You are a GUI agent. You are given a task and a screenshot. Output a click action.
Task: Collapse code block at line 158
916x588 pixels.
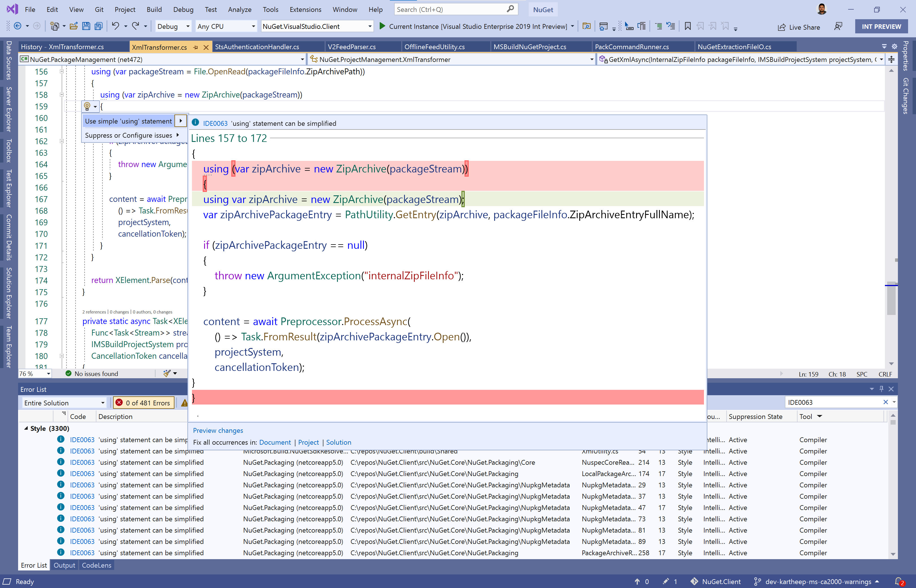pos(61,95)
